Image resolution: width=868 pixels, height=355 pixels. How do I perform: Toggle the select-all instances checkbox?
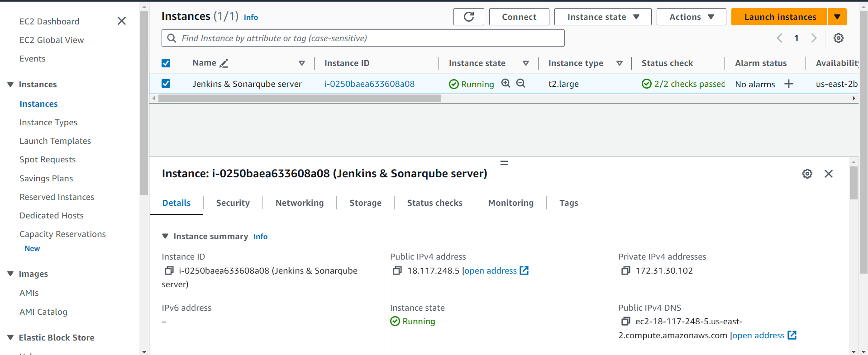pyautogui.click(x=166, y=63)
